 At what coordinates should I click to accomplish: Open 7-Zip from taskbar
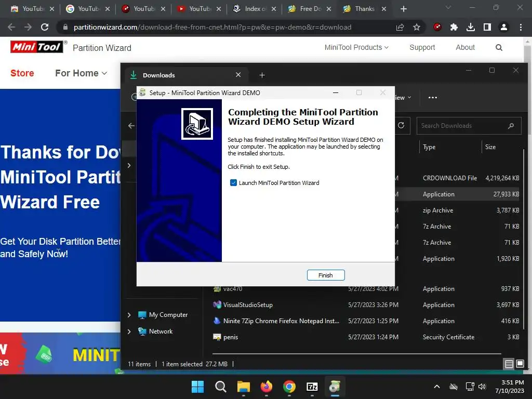point(312,387)
